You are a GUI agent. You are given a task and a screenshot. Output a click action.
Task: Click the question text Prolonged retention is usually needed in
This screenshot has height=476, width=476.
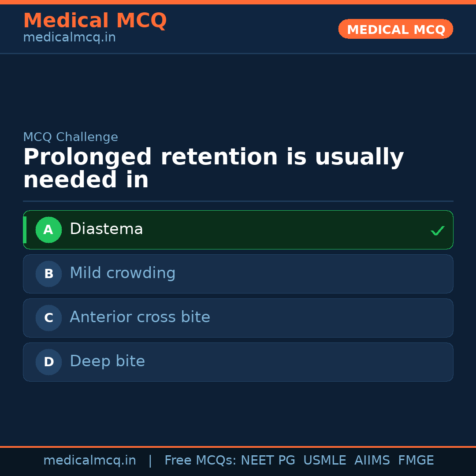[213, 167]
